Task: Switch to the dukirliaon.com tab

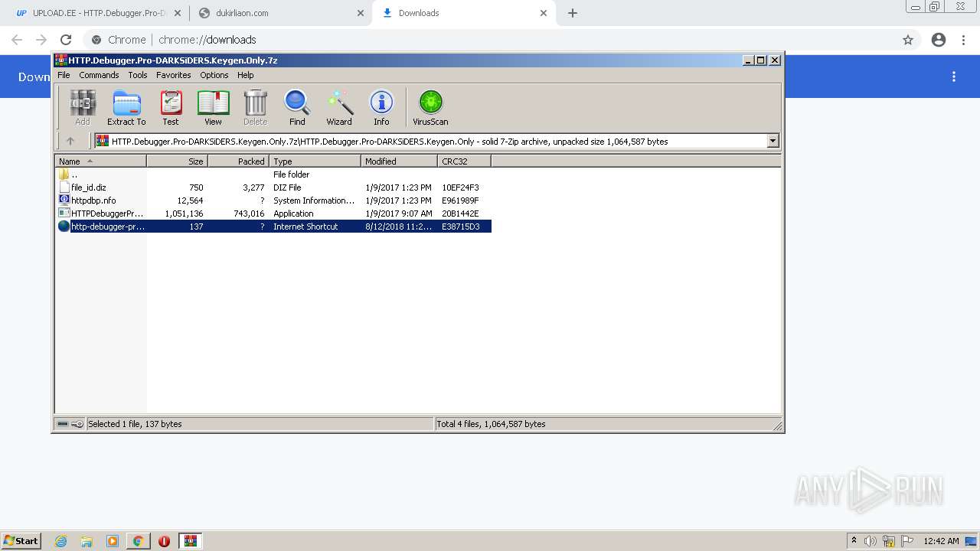Action: [x=281, y=13]
